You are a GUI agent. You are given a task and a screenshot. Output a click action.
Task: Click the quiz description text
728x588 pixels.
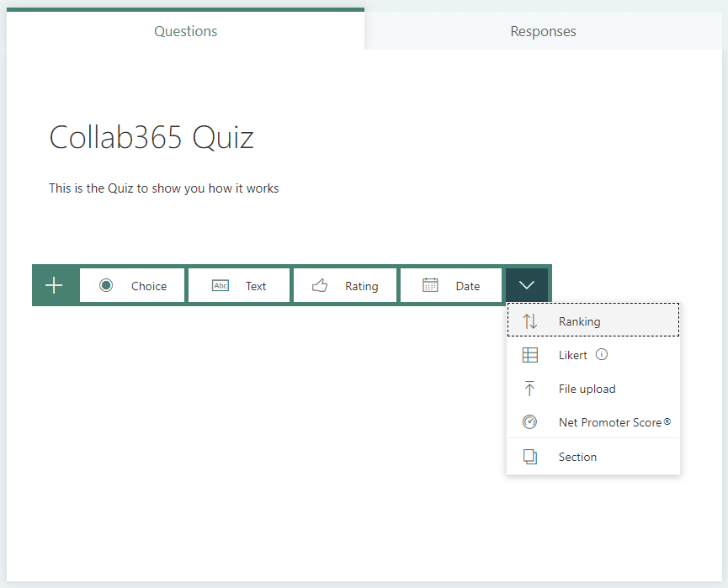(163, 188)
